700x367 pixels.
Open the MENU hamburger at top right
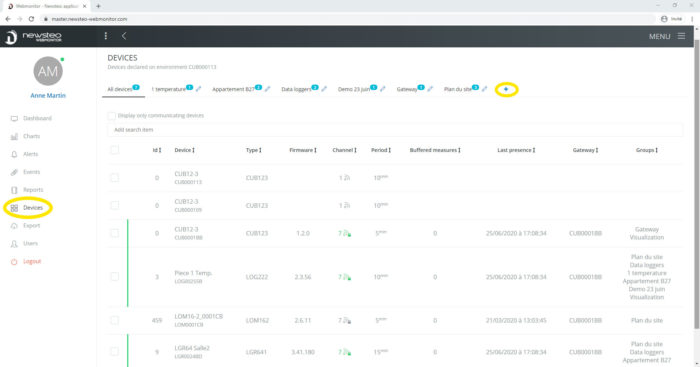point(681,36)
